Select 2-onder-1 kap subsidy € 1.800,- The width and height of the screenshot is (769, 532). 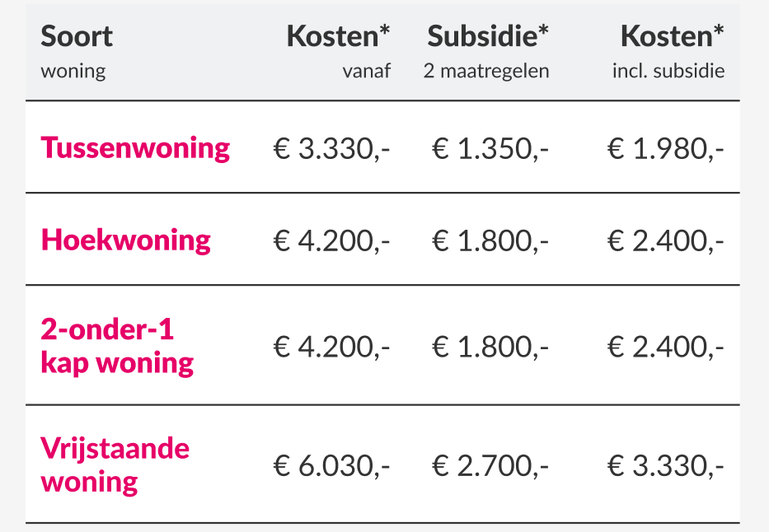(490, 347)
